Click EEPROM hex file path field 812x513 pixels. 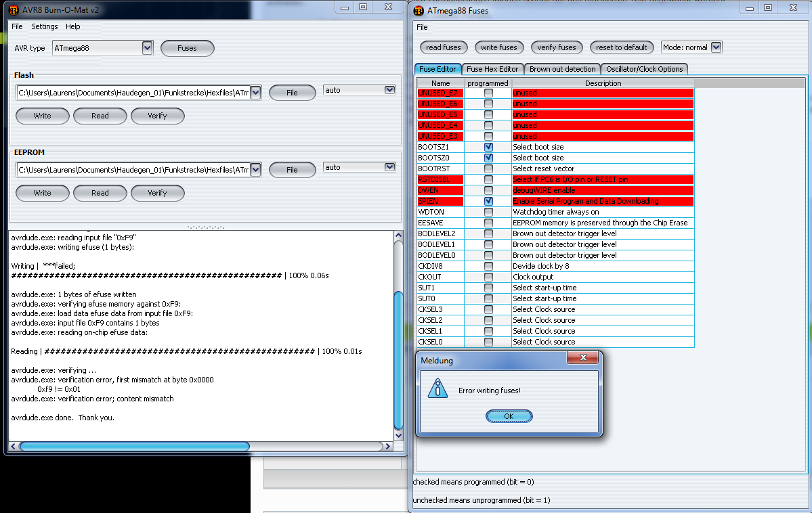pyautogui.click(x=133, y=170)
